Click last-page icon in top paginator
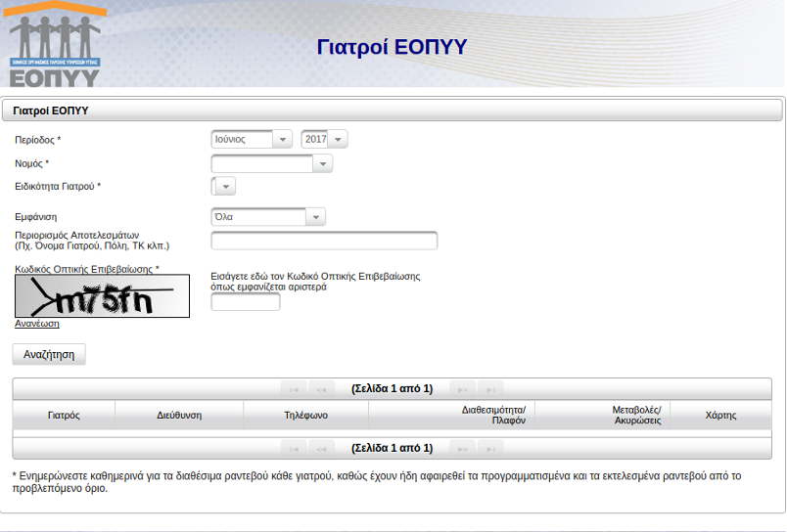This screenshot has width=787, height=532. coord(490,388)
